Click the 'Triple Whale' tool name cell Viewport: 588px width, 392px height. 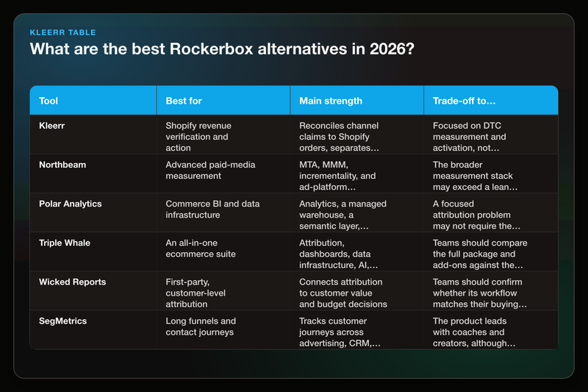[x=93, y=252]
